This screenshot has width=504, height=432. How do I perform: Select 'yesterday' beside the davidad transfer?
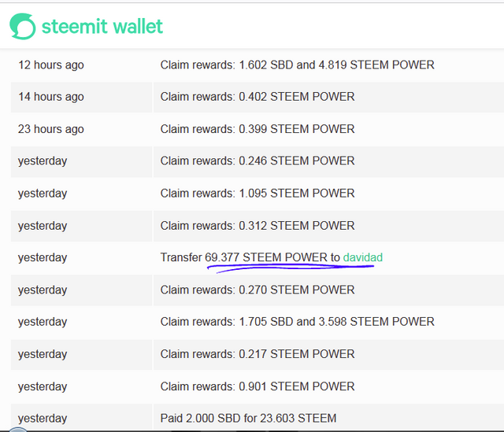43,258
